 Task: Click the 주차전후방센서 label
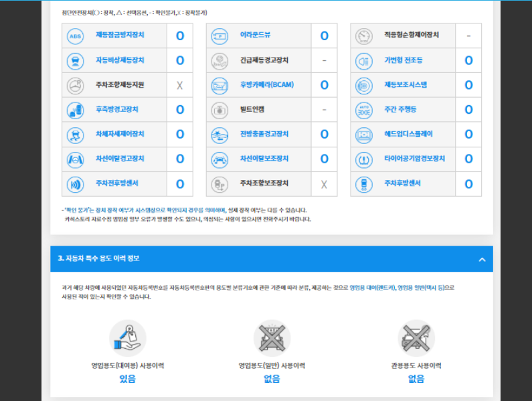click(116, 183)
